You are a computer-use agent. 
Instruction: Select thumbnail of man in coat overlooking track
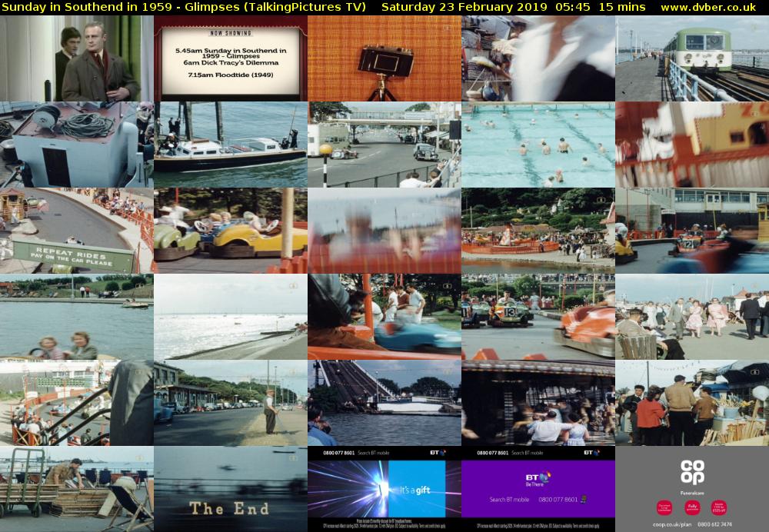76,403
